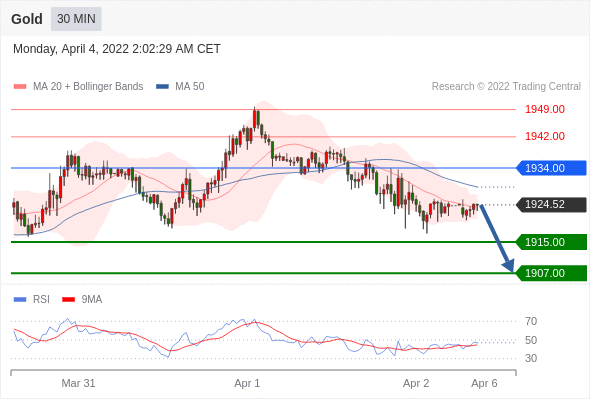This screenshot has height=400, width=590.
Task: Click the pink MA 20 legend swatch
Action: [x=20, y=87]
